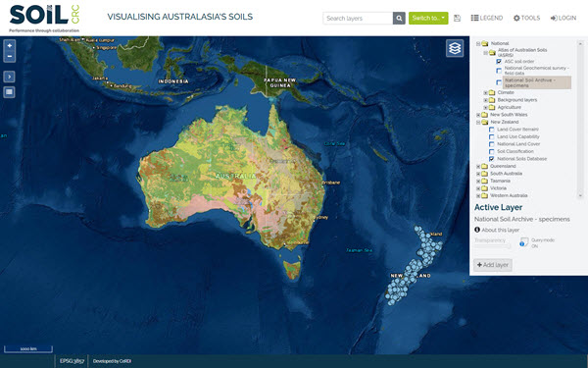
Task: Select National Soil Archive specimens tree row
Action: [x=537, y=82]
